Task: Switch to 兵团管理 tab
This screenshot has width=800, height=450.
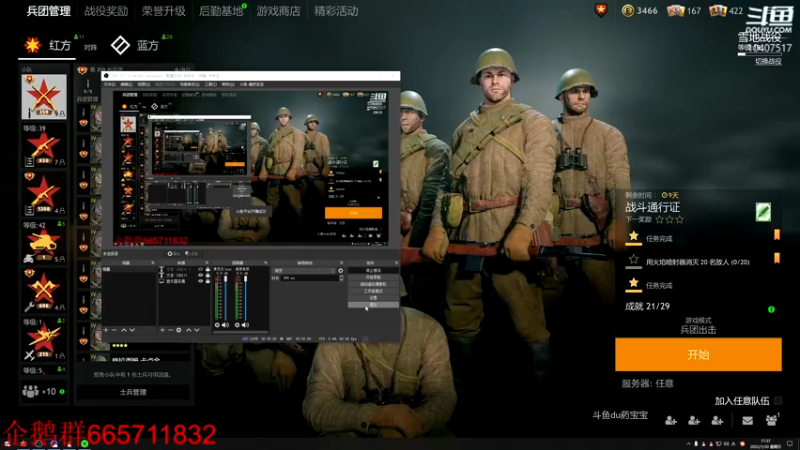Action: pyautogui.click(x=48, y=11)
